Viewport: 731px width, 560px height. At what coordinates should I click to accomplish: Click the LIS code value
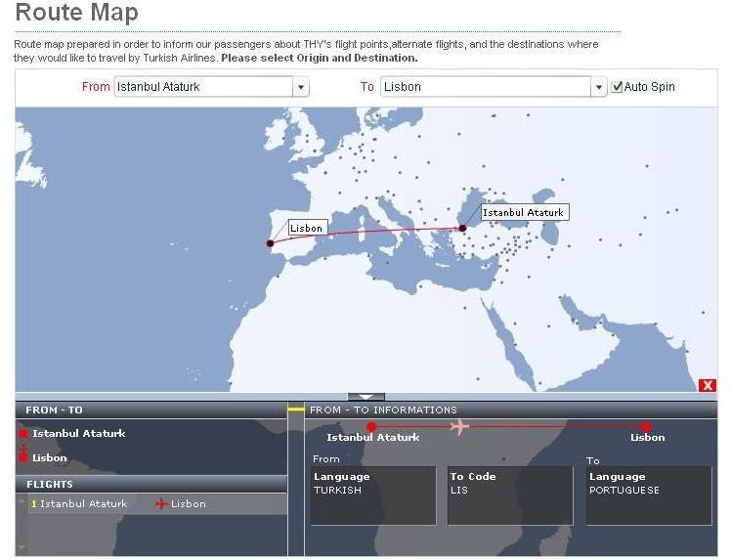coord(459,490)
